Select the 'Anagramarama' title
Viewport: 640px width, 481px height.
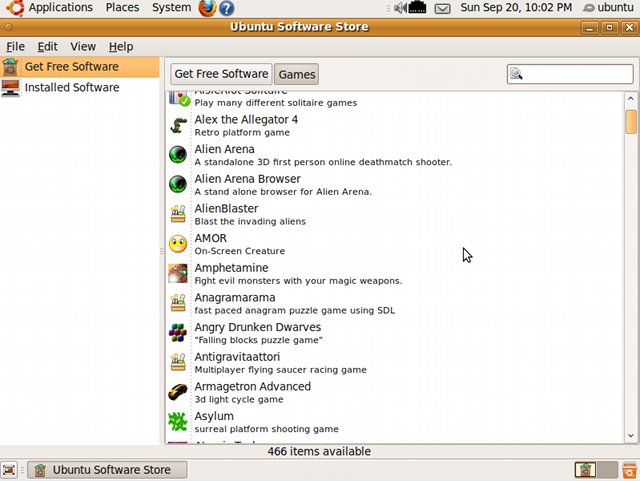coord(235,298)
